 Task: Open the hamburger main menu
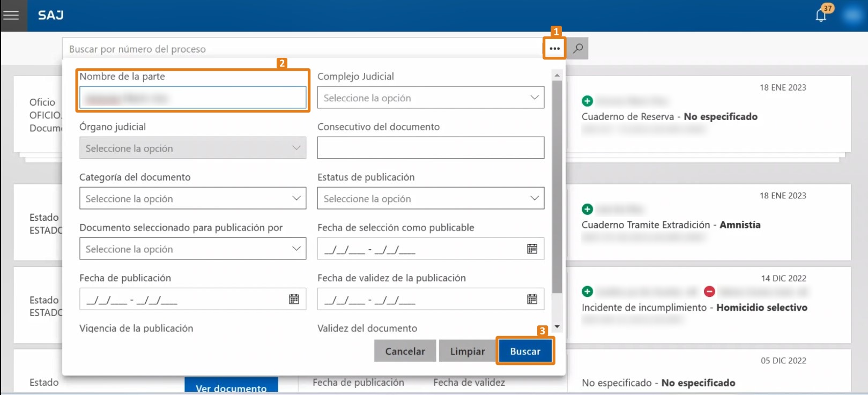click(11, 15)
